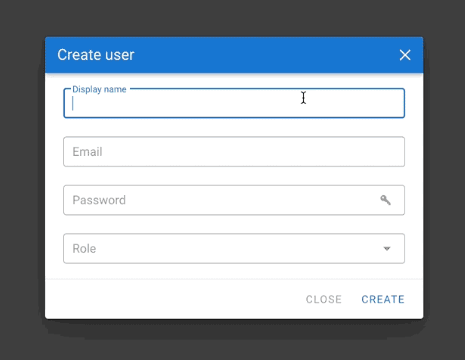Close the Create user dialog with X
Image resolution: width=465 pixels, height=360 pixels.
pyautogui.click(x=405, y=55)
